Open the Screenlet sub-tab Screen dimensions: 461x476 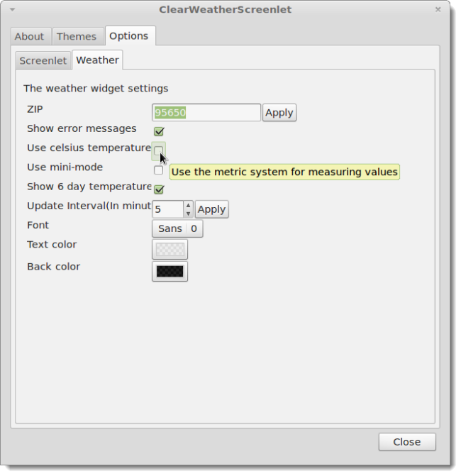[x=43, y=60]
